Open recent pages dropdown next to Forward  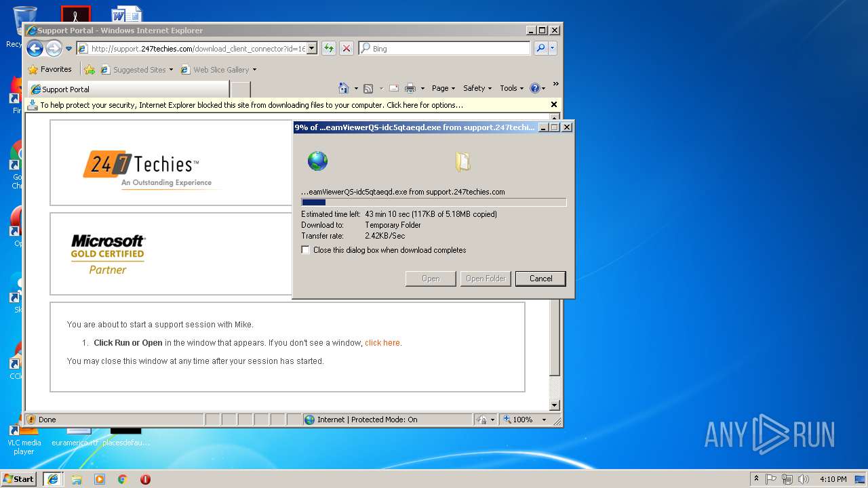point(68,49)
